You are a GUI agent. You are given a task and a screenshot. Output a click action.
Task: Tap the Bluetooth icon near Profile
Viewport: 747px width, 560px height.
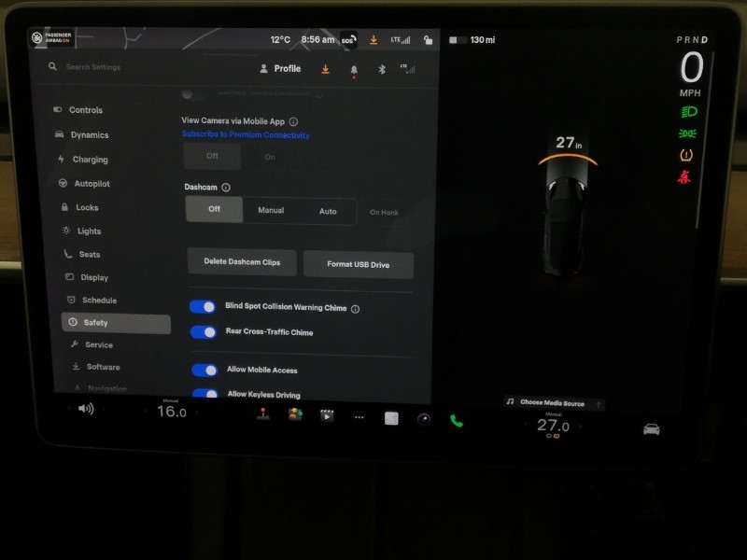point(382,68)
